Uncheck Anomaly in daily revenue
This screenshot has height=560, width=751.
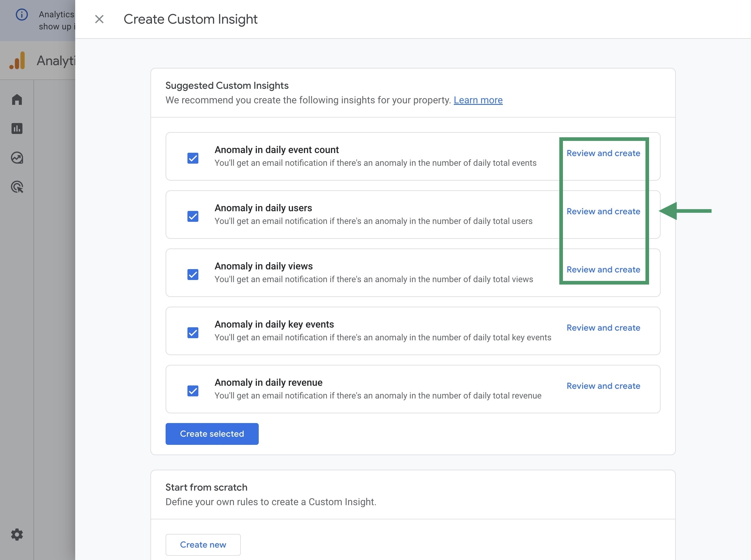point(192,391)
